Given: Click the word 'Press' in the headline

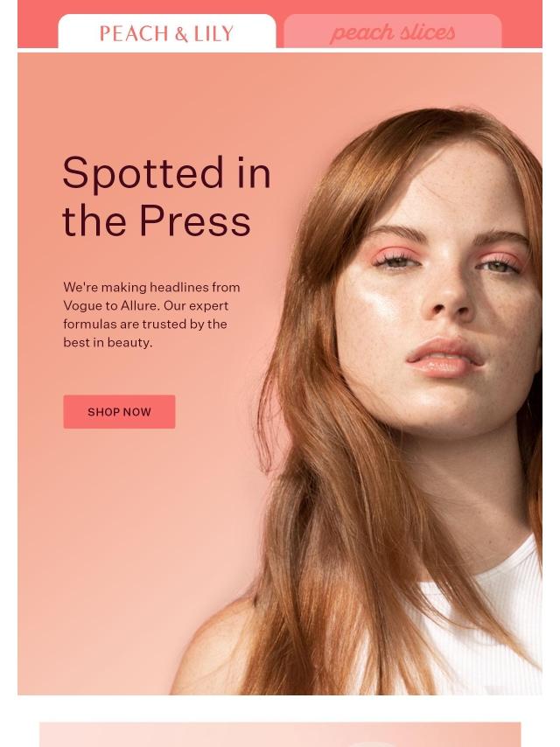Looking at the screenshot, I should click(x=194, y=221).
